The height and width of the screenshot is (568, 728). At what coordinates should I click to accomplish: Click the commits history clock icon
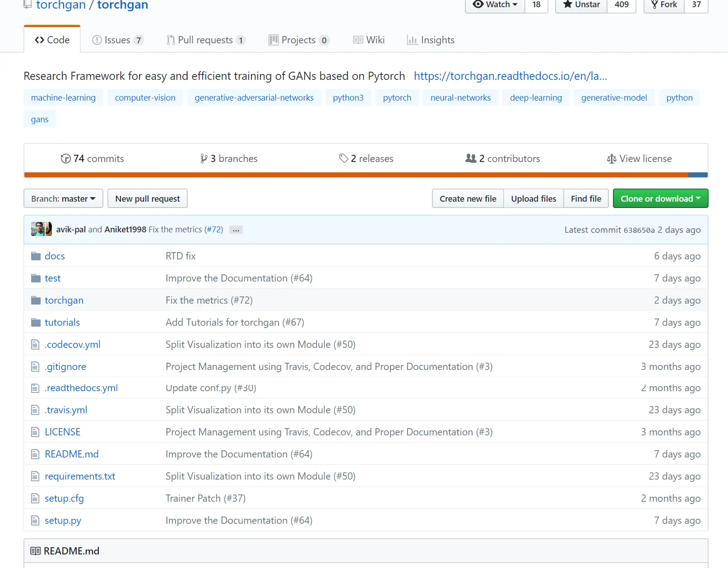(65, 159)
